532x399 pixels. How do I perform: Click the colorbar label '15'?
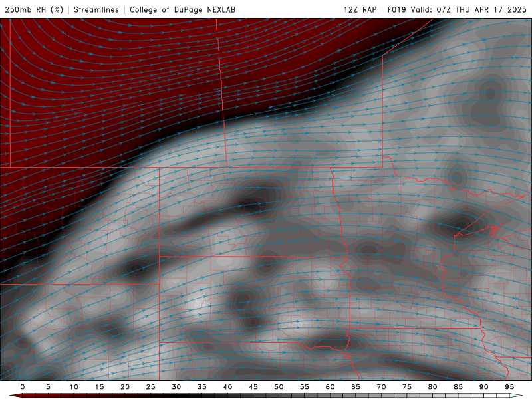point(99,387)
